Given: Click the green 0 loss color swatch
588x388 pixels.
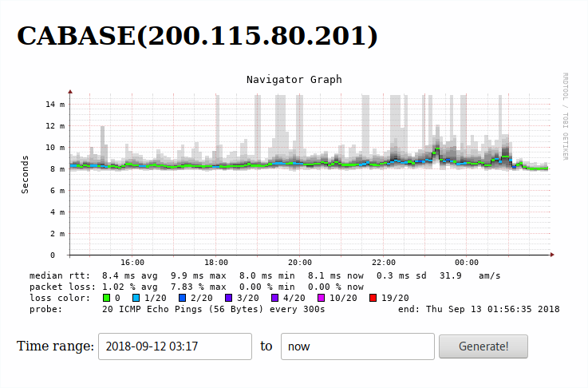Looking at the screenshot, I should point(106,298).
